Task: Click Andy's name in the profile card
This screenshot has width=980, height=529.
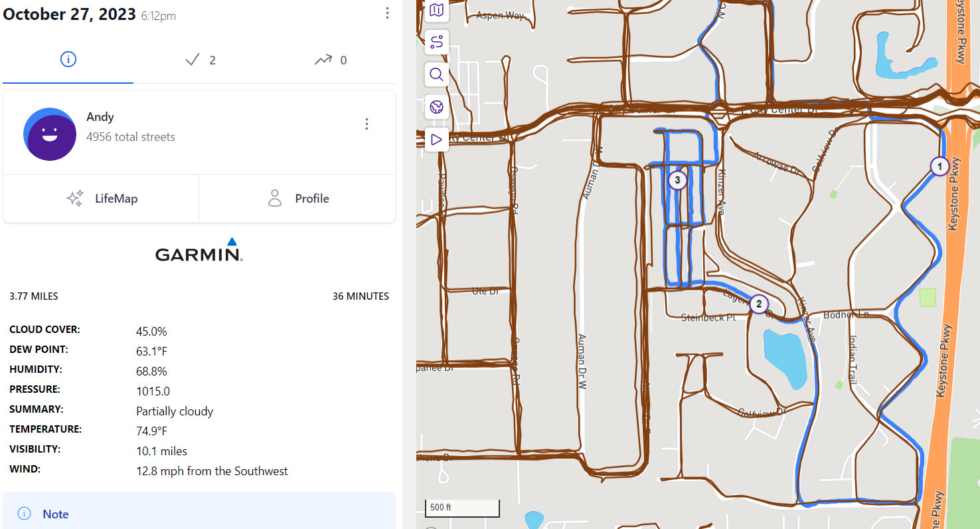Action: click(100, 117)
